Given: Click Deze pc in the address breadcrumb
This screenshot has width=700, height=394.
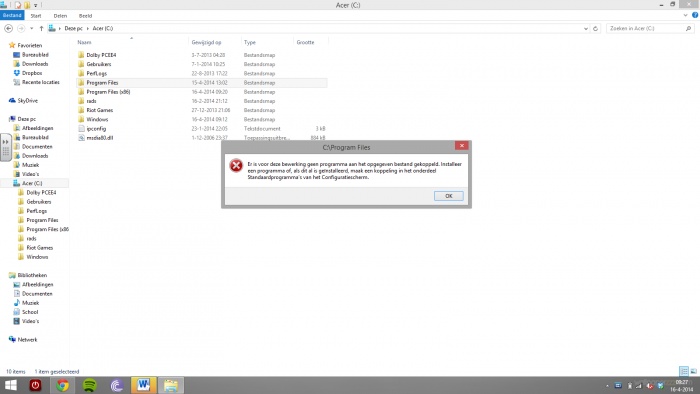Looking at the screenshot, I should pos(73,28).
